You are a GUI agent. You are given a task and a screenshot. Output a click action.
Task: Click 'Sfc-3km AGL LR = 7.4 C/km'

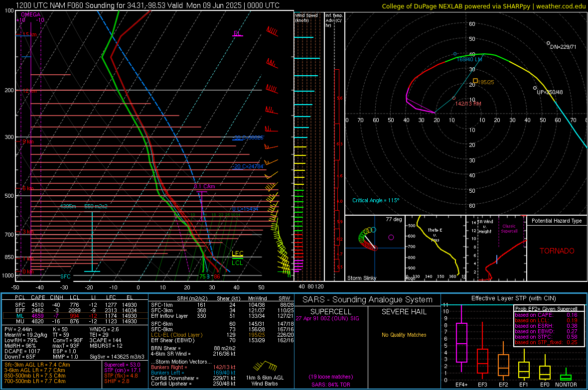coord(37,365)
